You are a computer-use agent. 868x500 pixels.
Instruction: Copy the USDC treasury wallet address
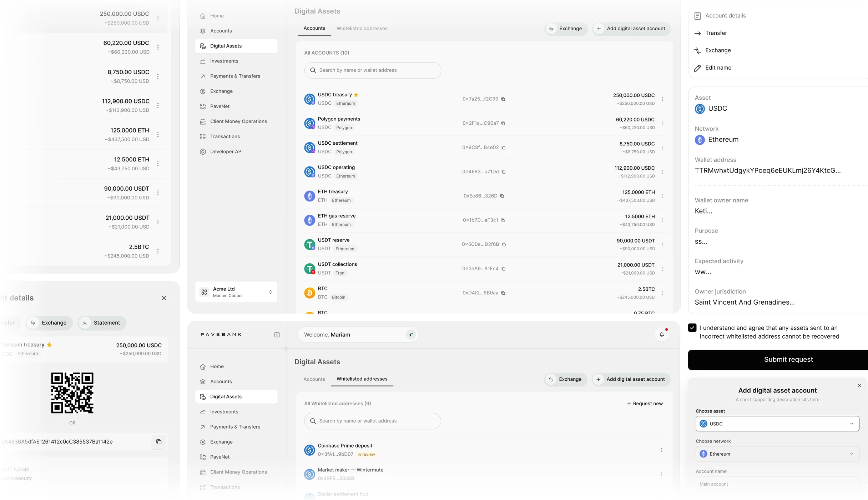[x=503, y=99]
